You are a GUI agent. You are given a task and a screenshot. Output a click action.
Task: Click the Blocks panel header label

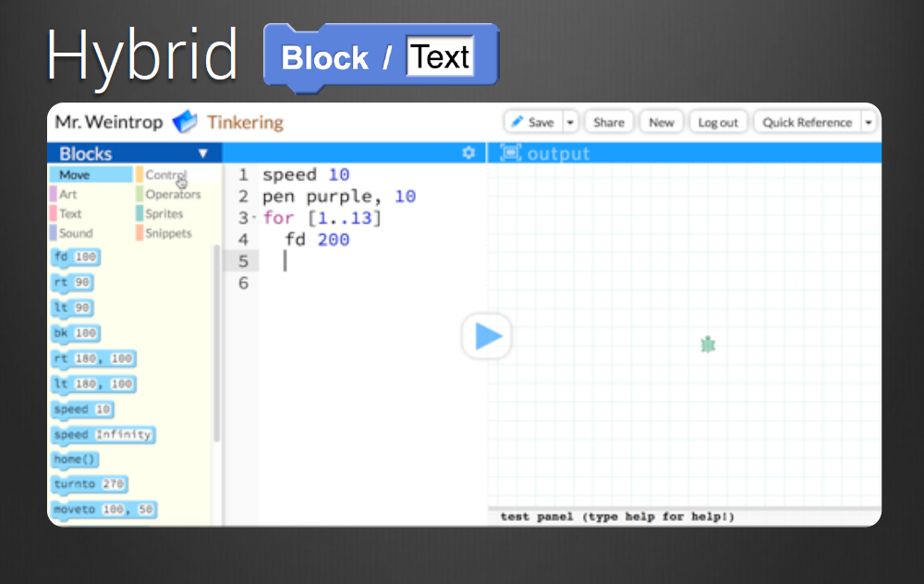[x=85, y=153]
